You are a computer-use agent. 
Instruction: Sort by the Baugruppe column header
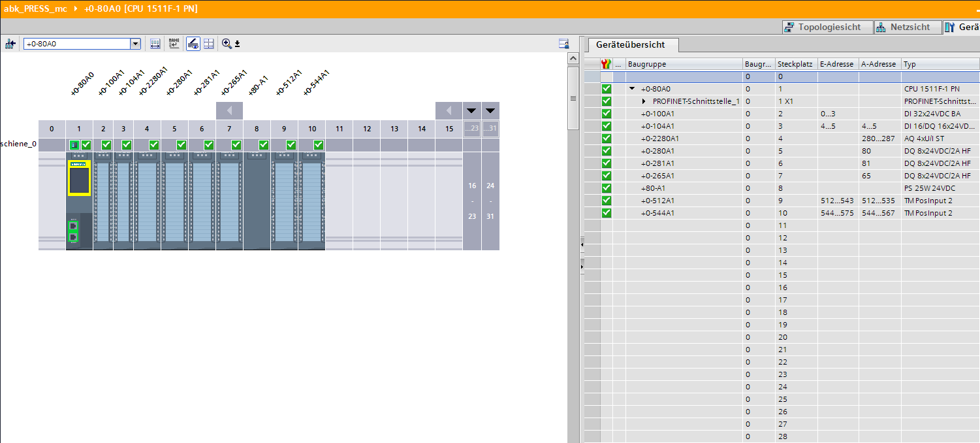click(x=684, y=64)
